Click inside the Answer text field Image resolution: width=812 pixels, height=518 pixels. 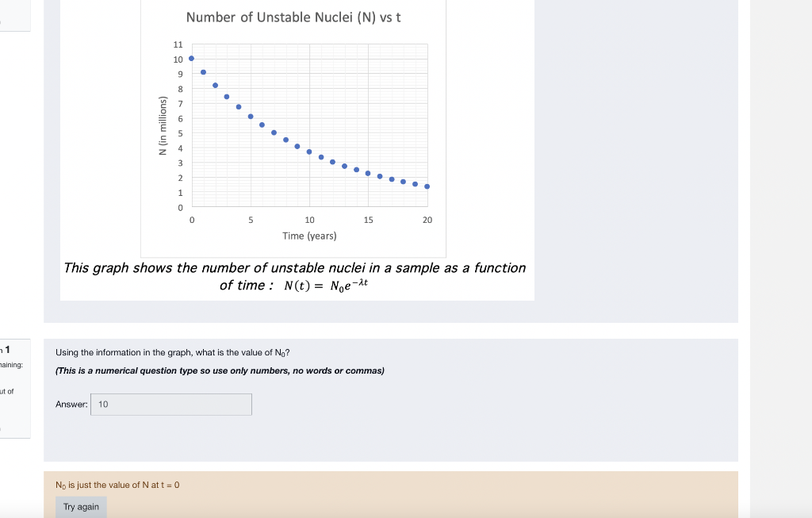(171, 405)
